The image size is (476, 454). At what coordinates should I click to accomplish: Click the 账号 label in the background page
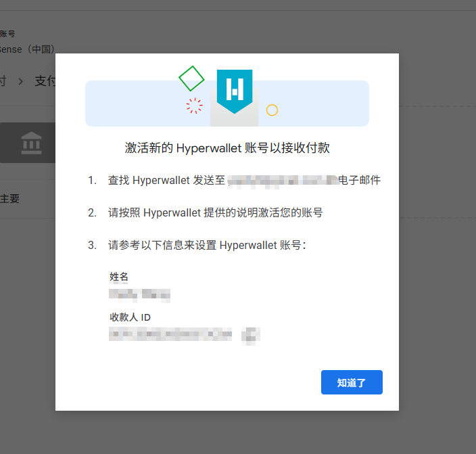[x=7, y=33]
